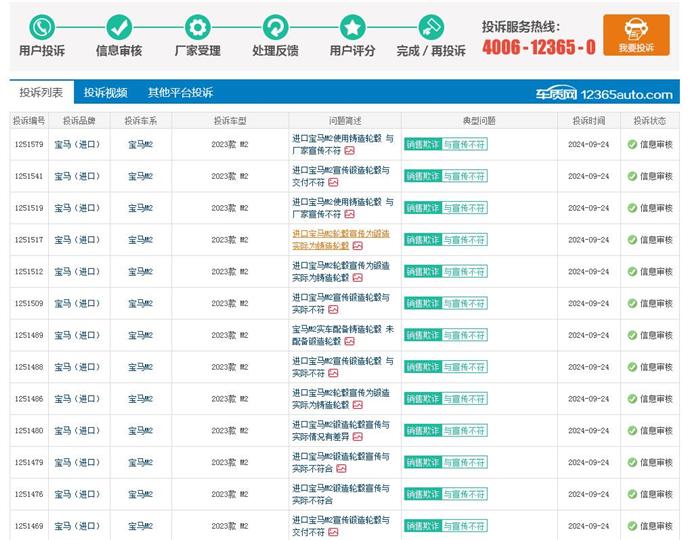
Task: Open image icon in complaint 1251509 row
Action: click(x=333, y=310)
